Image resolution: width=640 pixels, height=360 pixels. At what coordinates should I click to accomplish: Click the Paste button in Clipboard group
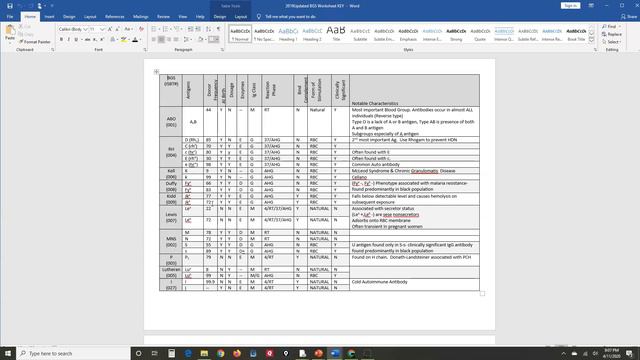(10, 33)
